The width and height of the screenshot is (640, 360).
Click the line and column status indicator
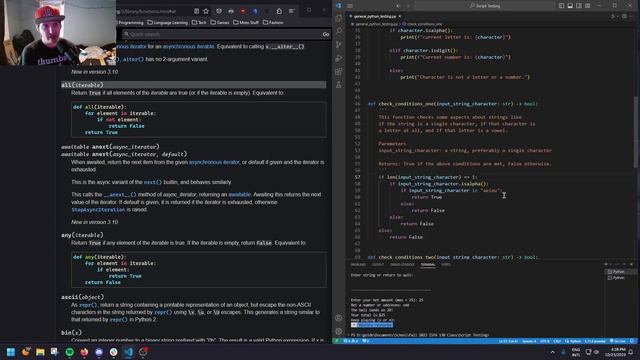pyautogui.click(x=508, y=341)
